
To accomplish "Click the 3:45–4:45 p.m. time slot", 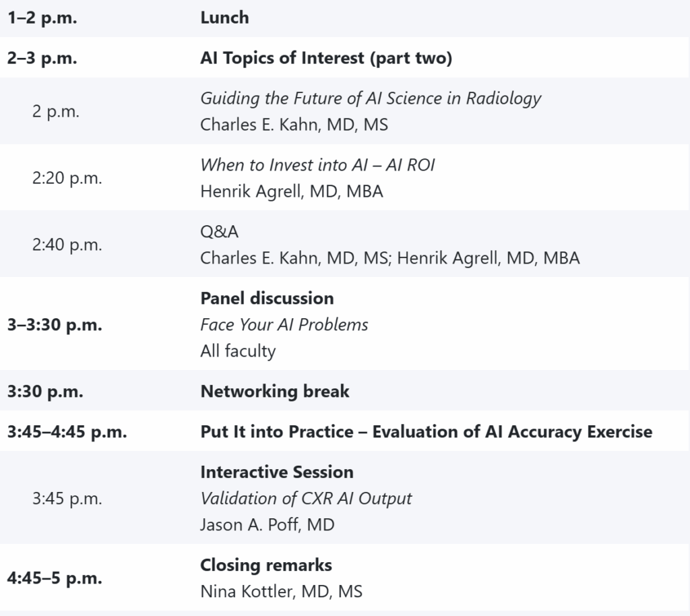I will [x=67, y=431].
